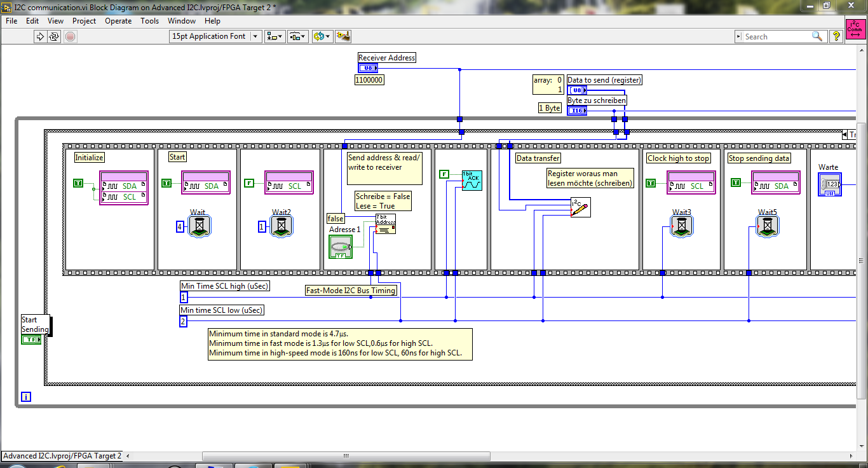868x468 pixels.
Task: Click the I2C write pencil subVI icon
Action: pos(580,207)
